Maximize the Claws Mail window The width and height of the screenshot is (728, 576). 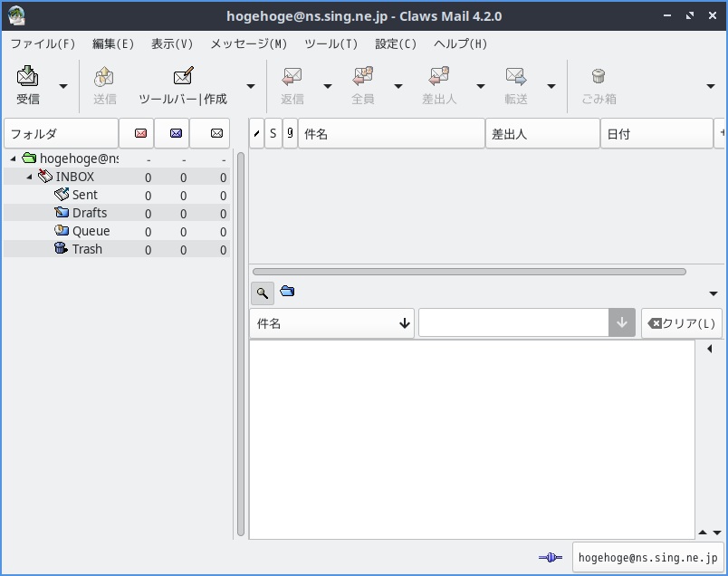[690, 15]
